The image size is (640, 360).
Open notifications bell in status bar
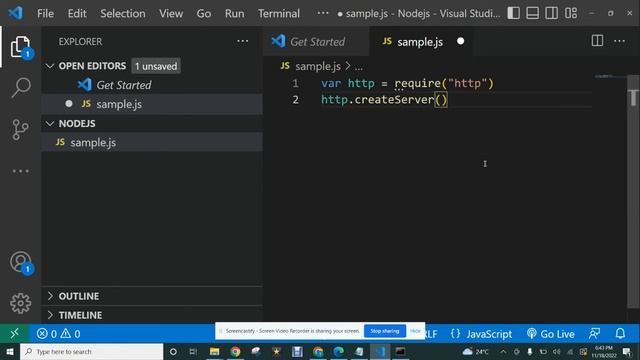click(620, 334)
